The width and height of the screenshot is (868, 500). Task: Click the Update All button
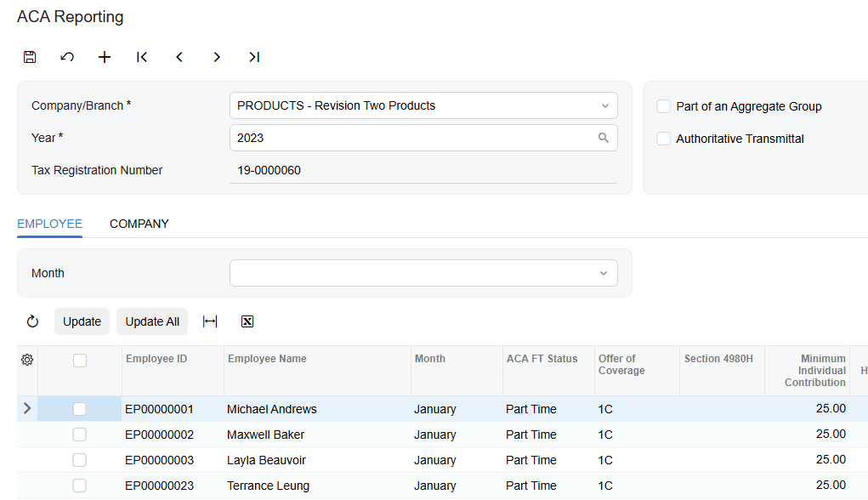click(152, 321)
